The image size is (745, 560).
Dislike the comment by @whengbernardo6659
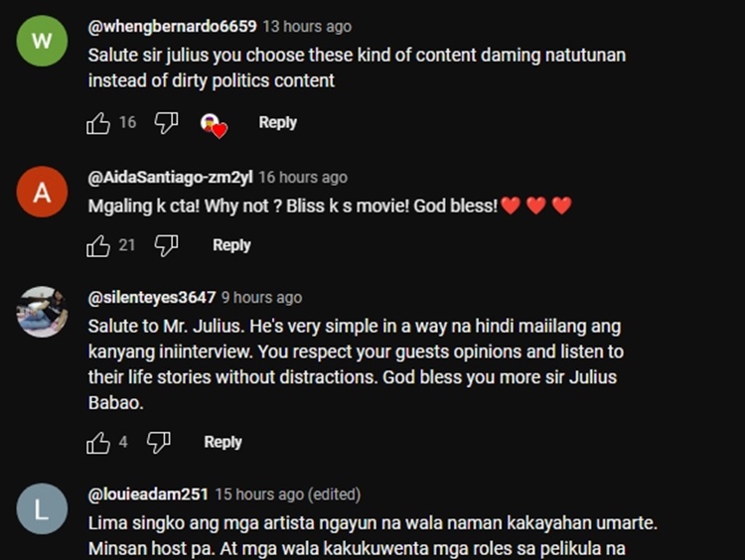coord(166,123)
